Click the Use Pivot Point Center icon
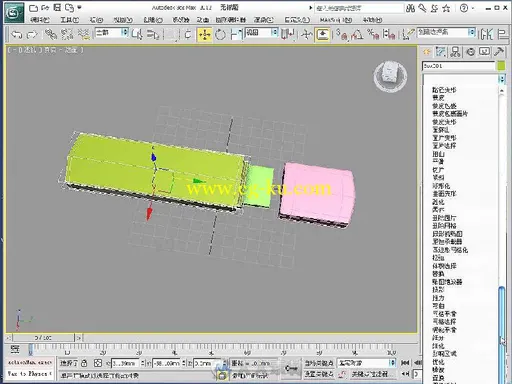This screenshot has height=384, width=512. click(x=288, y=34)
